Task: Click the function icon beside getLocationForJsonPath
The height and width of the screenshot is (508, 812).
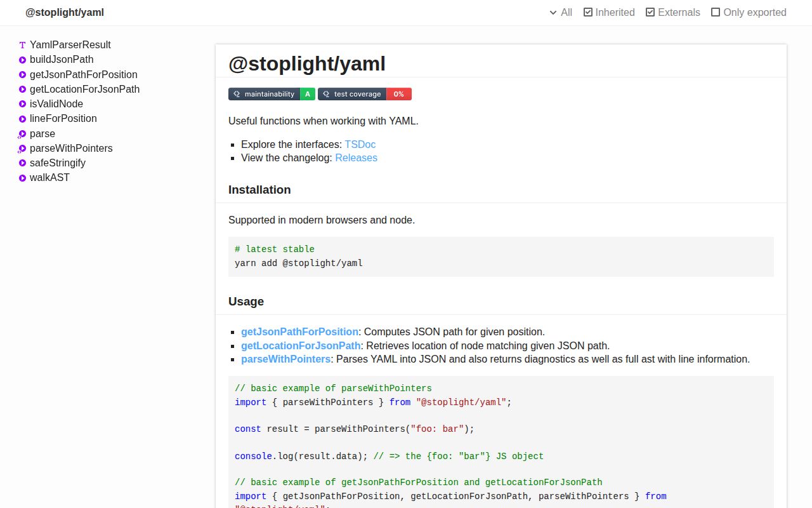Action: [x=22, y=90]
